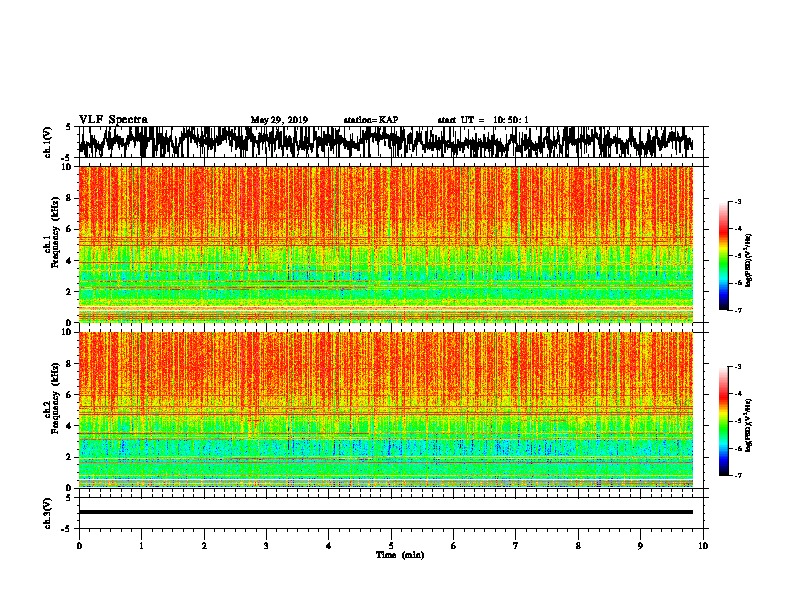
Task: Click the ch.2 frequency spectrogram panel
Action: tap(386, 410)
